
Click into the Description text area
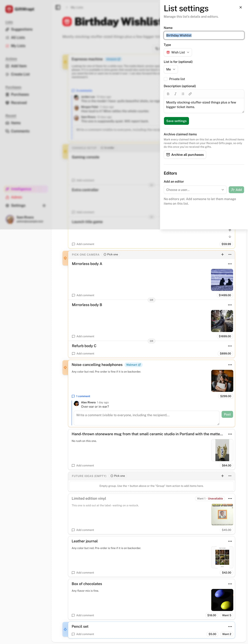click(x=204, y=105)
